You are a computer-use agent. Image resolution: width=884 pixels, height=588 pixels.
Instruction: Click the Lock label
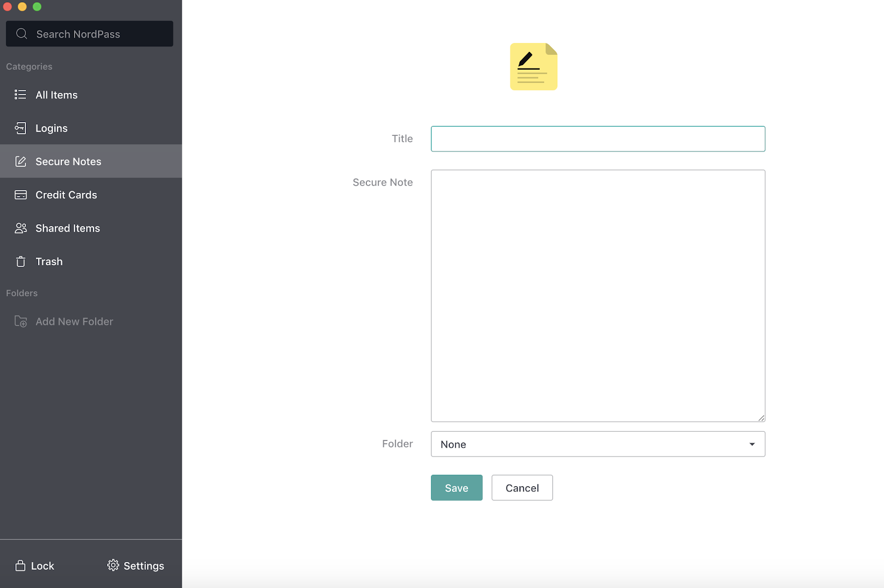[x=43, y=566]
